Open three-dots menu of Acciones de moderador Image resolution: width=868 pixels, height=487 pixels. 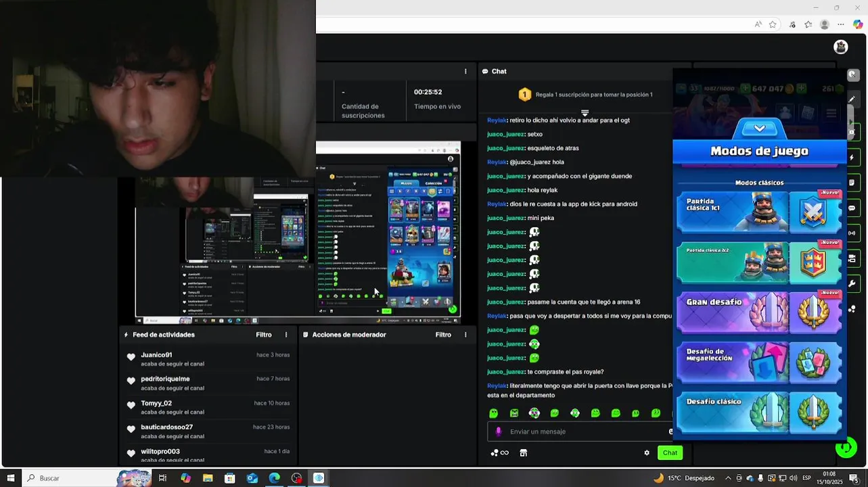pyautogui.click(x=465, y=335)
